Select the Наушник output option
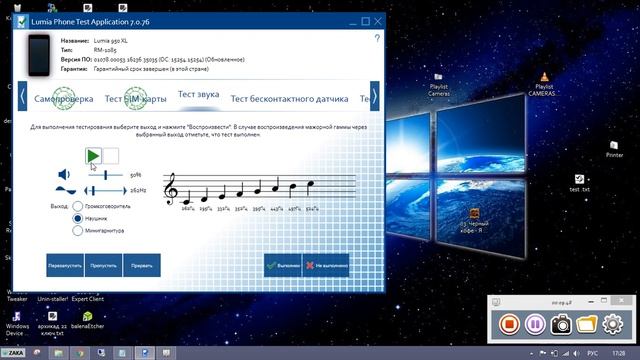Viewport: 640px width, 360px height. (x=78, y=218)
